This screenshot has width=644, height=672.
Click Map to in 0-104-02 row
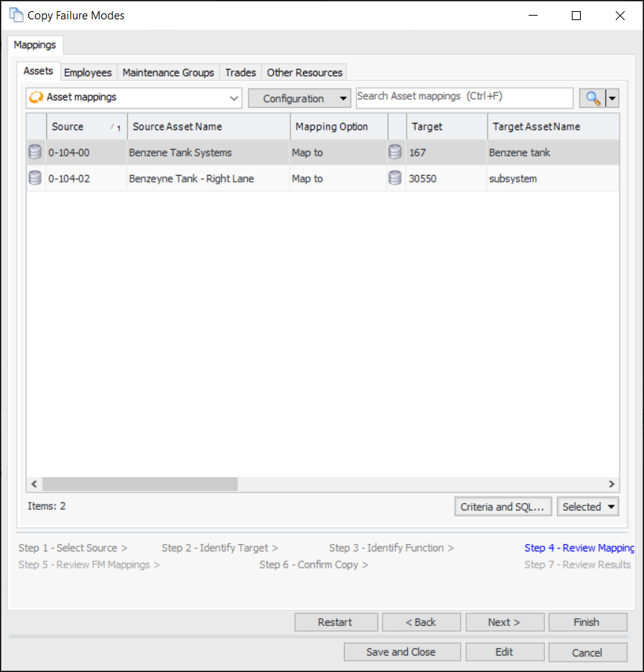[x=338, y=179]
